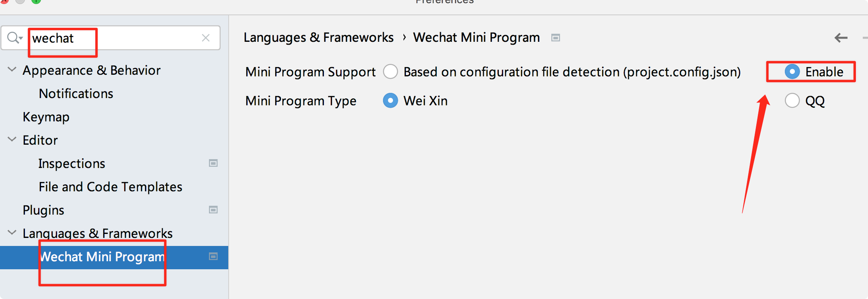868x299 pixels.
Task: Click project-level icon beside Inspections
Action: pos(213,163)
